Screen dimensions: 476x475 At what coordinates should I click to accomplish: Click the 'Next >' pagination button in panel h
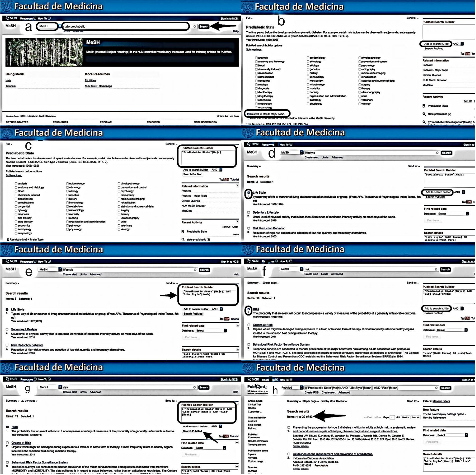[405, 417]
